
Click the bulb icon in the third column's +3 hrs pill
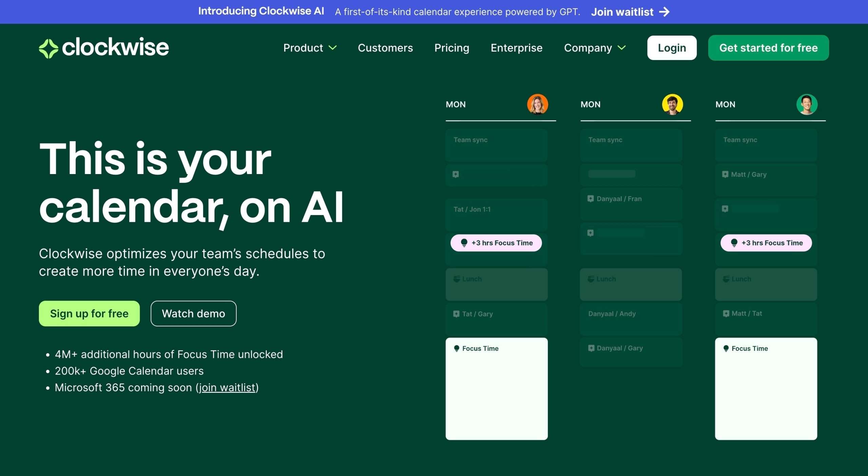tap(734, 243)
